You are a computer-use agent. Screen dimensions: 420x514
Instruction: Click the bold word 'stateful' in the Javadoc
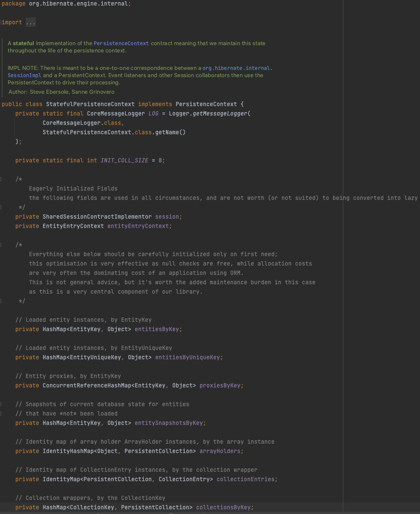pos(23,43)
